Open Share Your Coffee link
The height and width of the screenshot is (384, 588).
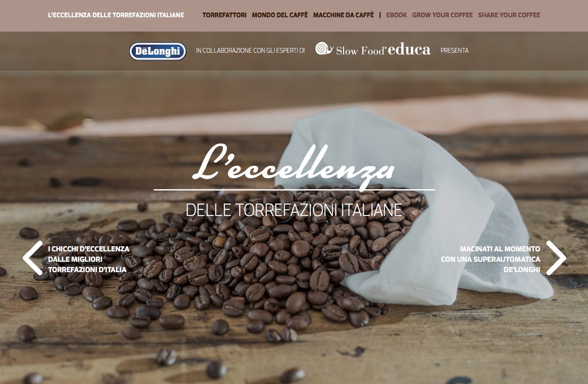coord(509,15)
